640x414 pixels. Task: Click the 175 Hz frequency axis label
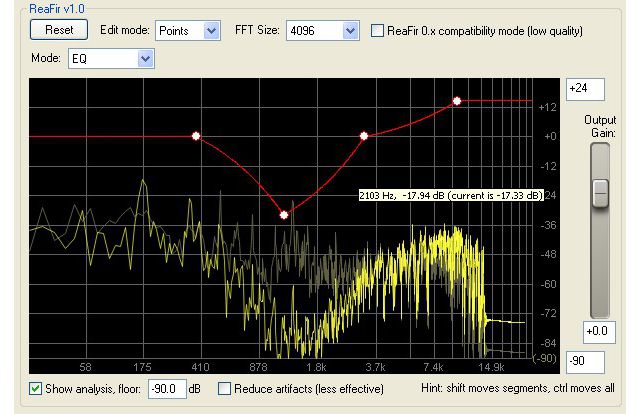tap(142, 367)
